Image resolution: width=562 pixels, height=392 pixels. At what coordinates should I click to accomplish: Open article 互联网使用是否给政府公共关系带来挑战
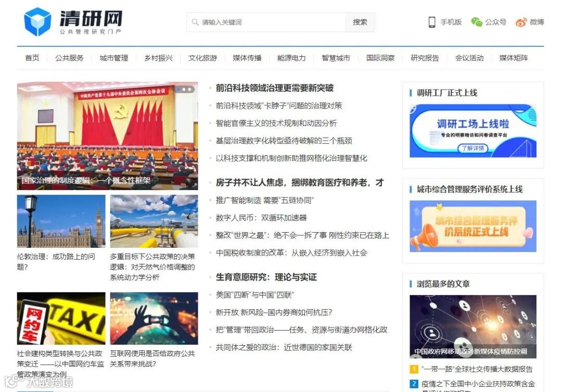152,359
